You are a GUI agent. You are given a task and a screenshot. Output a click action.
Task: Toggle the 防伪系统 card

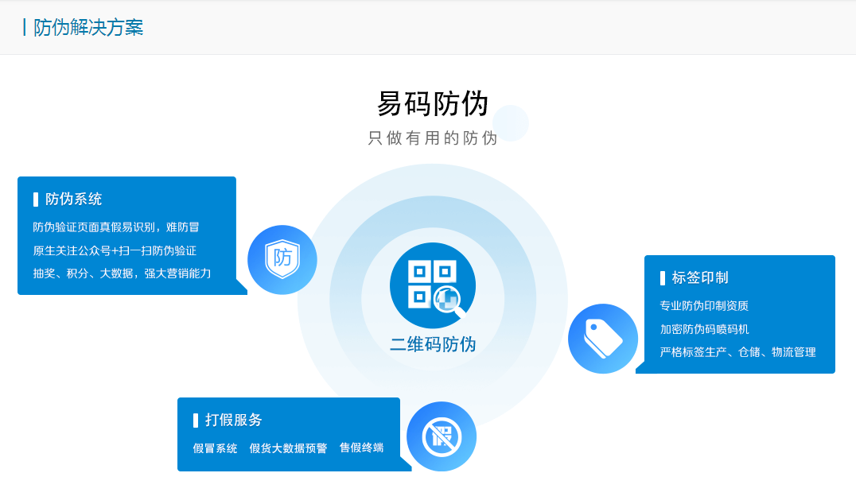pyautogui.click(x=127, y=235)
